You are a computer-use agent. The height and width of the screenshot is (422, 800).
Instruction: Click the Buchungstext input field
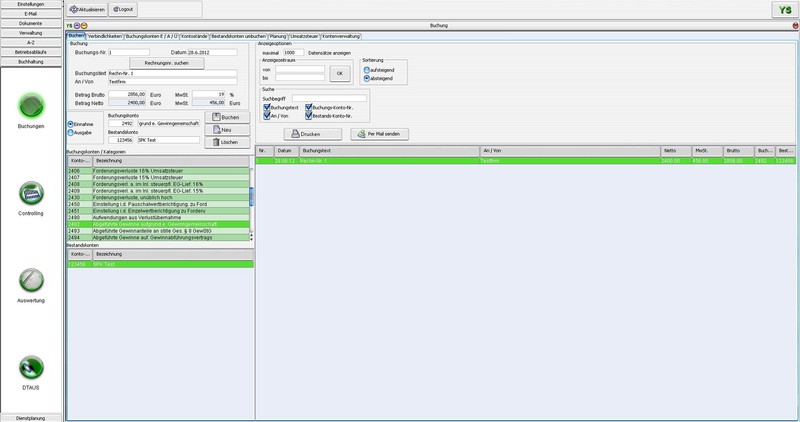coord(172,73)
